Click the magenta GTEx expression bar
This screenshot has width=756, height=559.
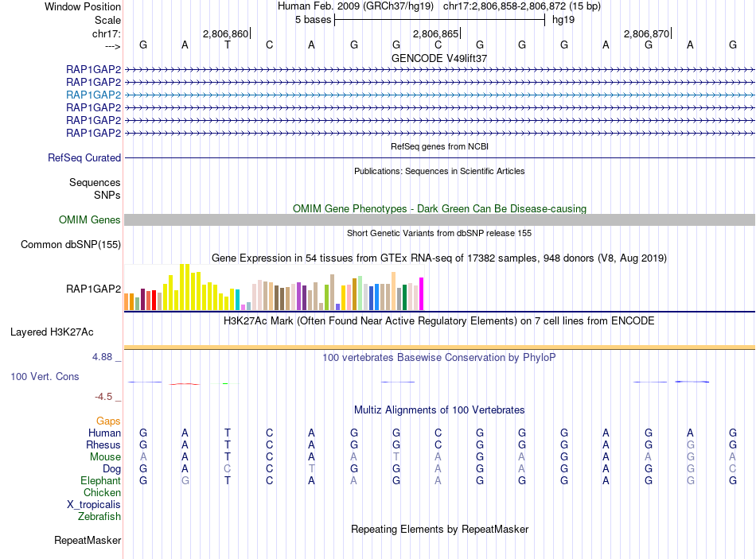coord(422,293)
